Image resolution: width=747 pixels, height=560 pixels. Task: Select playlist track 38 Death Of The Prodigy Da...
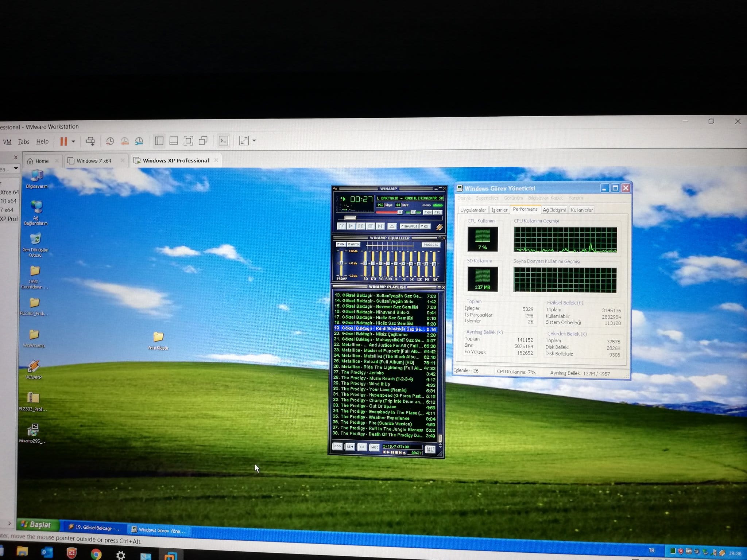pyautogui.click(x=384, y=435)
